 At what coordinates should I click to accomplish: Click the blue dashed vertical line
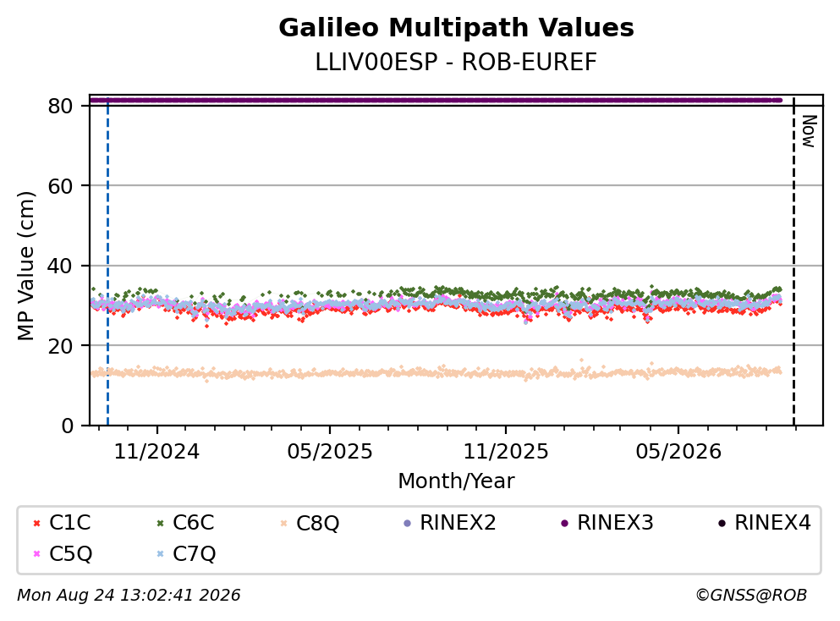107,261
